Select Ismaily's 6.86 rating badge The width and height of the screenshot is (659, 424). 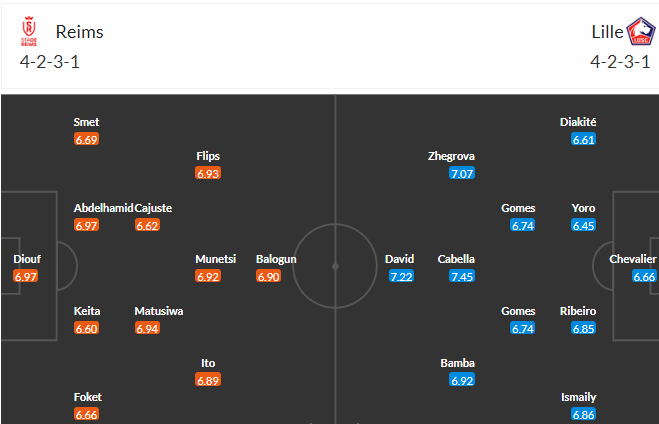pyautogui.click(x=584, y=414)
